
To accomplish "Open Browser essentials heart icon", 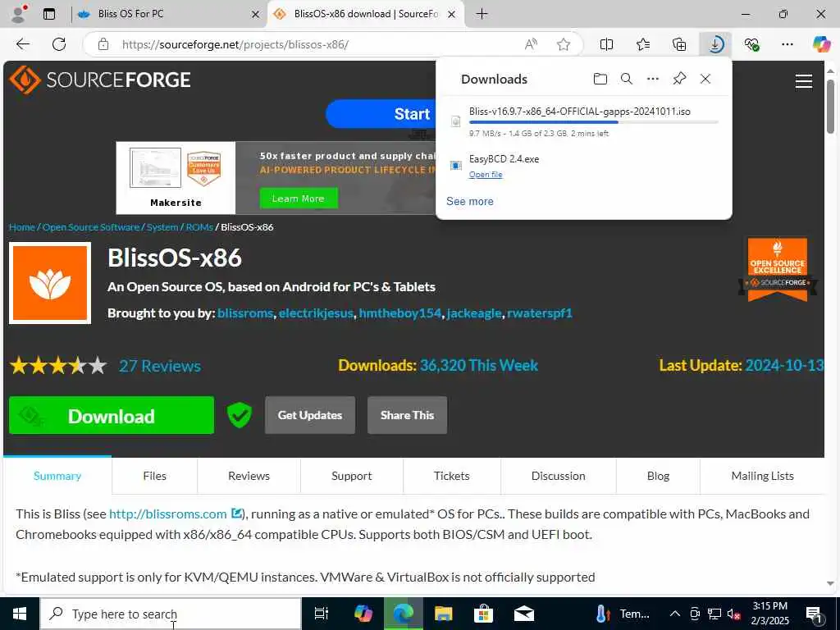I will click(751, 44).
